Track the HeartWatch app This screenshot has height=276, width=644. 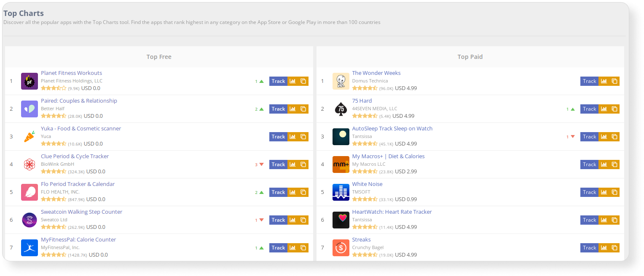pyautogui.click(x=589, y=220)
